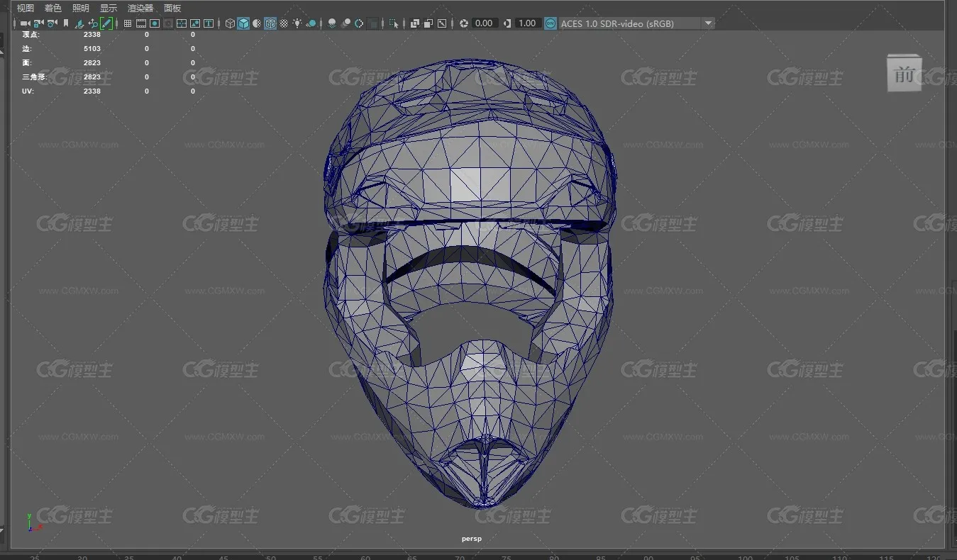
Task: Click the Exposure aperture icon
Action: pos(463,23)
